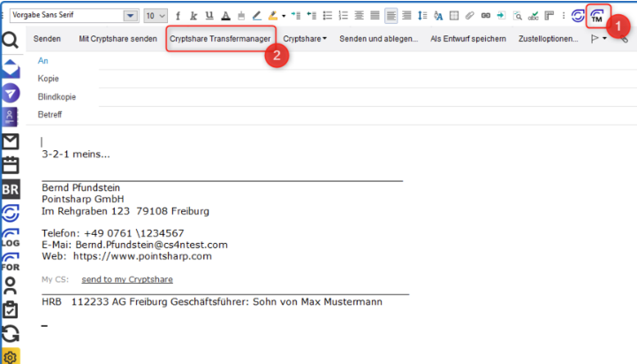Open the calendar sidebar icon
This screenshot has width=637, height=364.
[11, 165]
